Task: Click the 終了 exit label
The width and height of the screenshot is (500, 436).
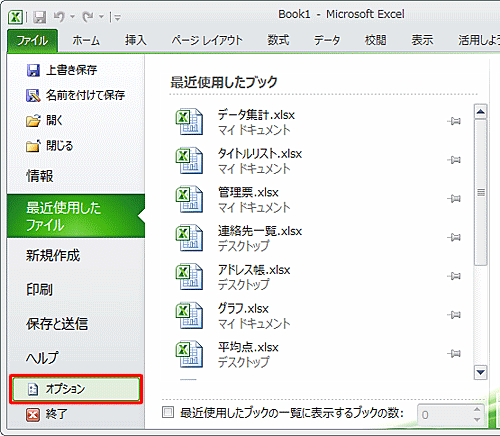Action: [56, 414]
